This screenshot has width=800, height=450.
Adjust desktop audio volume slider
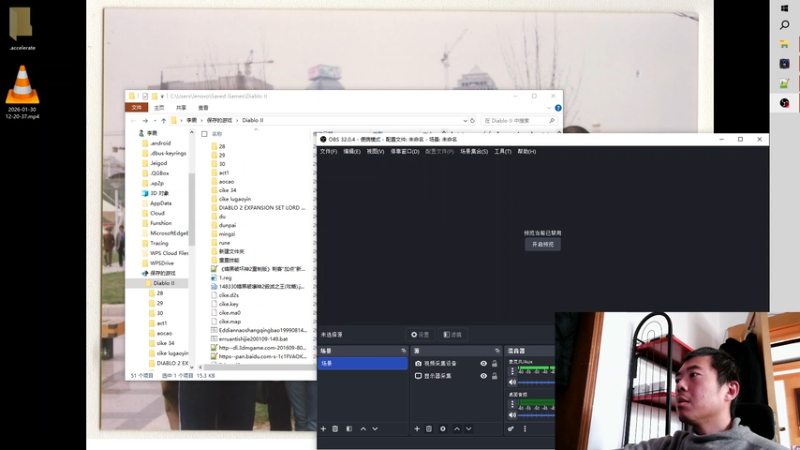536,415
